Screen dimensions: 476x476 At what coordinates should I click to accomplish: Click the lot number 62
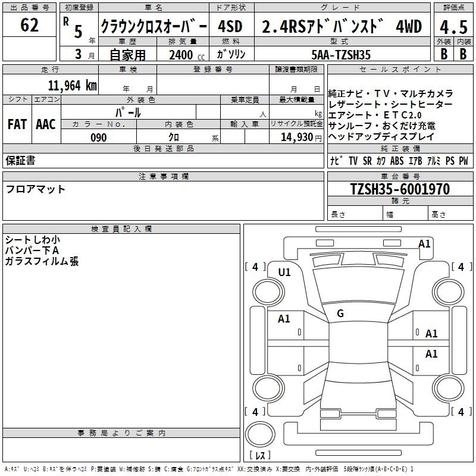29,26
